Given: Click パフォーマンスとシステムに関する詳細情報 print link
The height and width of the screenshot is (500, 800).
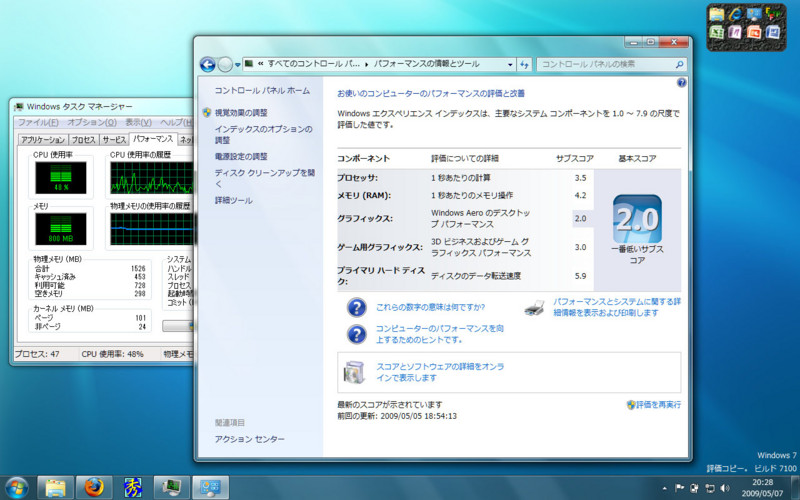Looking at the screenshot, I should [x=617, y=307].
